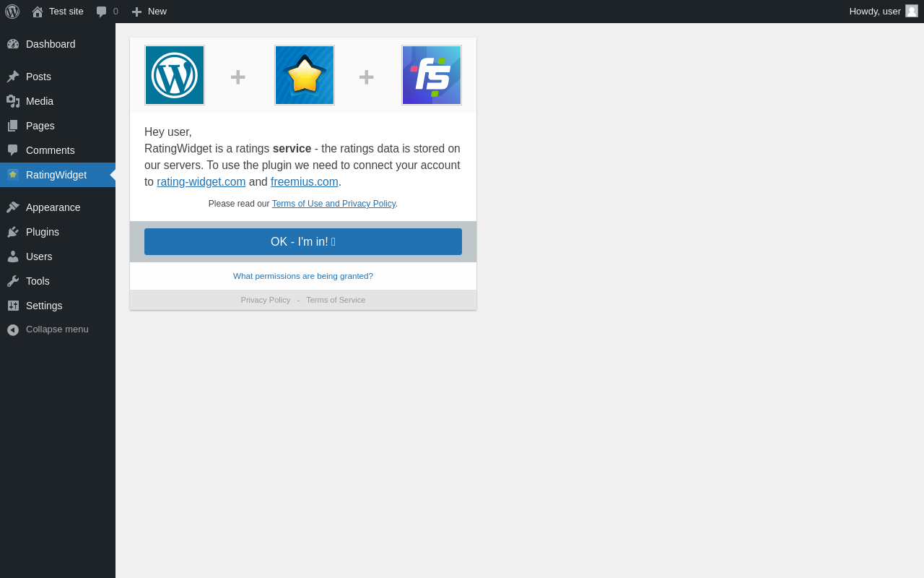Click the Plugins plug icon
924x578 pixels.
tap(13, 232)
